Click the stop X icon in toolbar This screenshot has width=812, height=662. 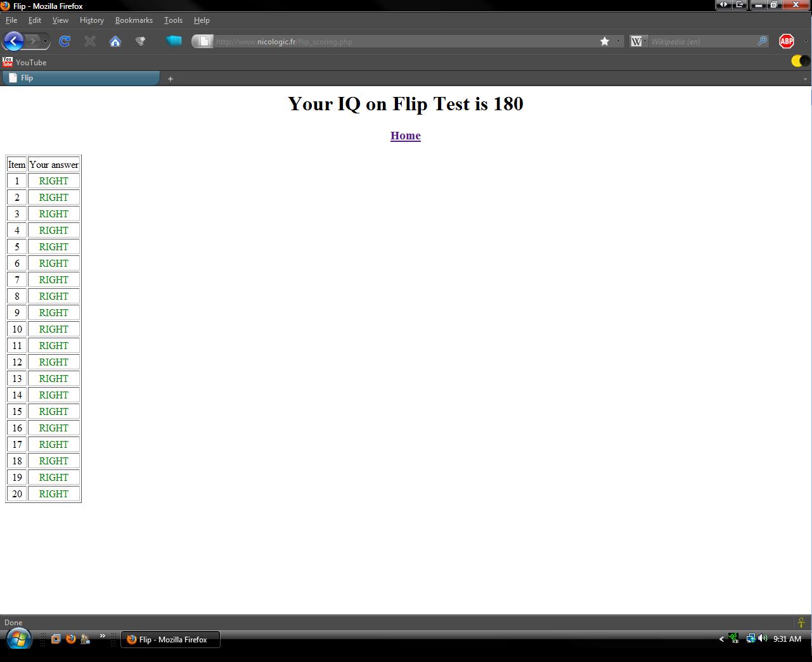89,41
